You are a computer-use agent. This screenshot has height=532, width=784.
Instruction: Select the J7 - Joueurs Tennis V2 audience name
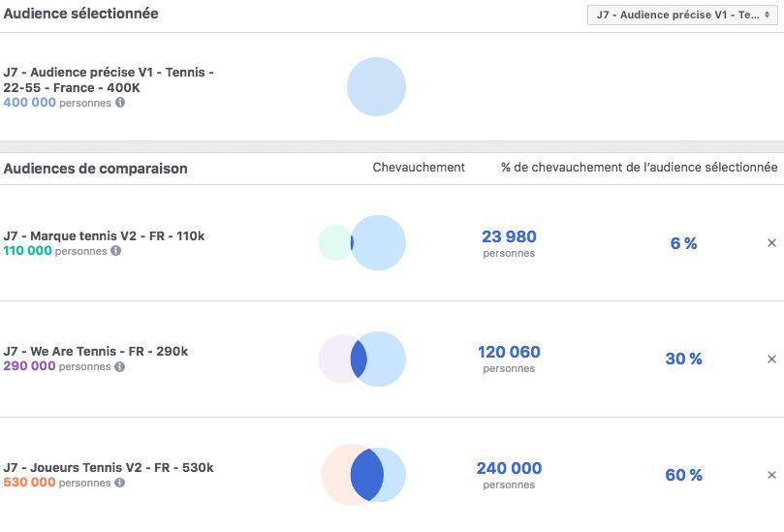click(x=109, y=467)
